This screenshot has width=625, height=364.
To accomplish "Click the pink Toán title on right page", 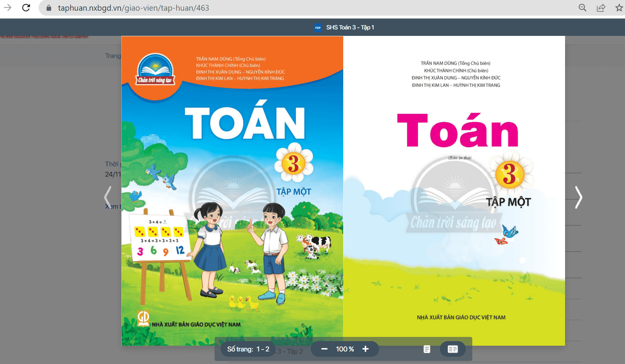I will tap(458, 130).
